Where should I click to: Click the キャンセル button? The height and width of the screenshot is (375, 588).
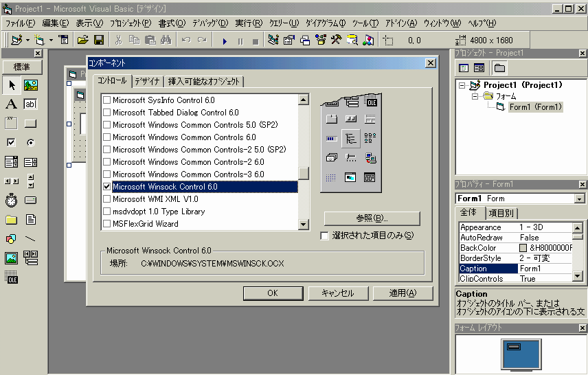click(338, 293)
